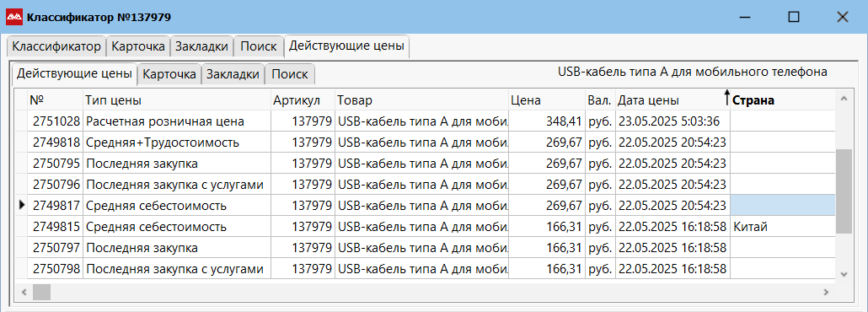Open the outer Классификатор tab
This screenshot has width=868, height=312.
pyautogui.click(x=56, y=46)
